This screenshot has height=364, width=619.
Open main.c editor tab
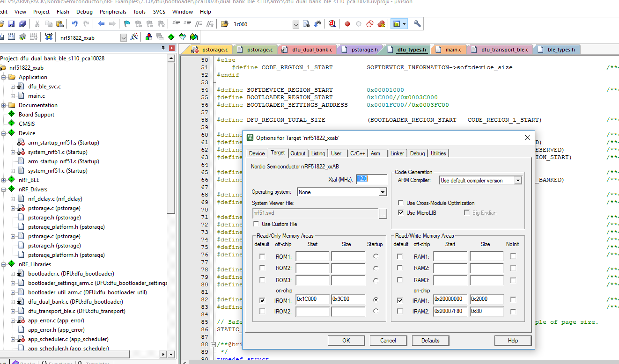449,50
